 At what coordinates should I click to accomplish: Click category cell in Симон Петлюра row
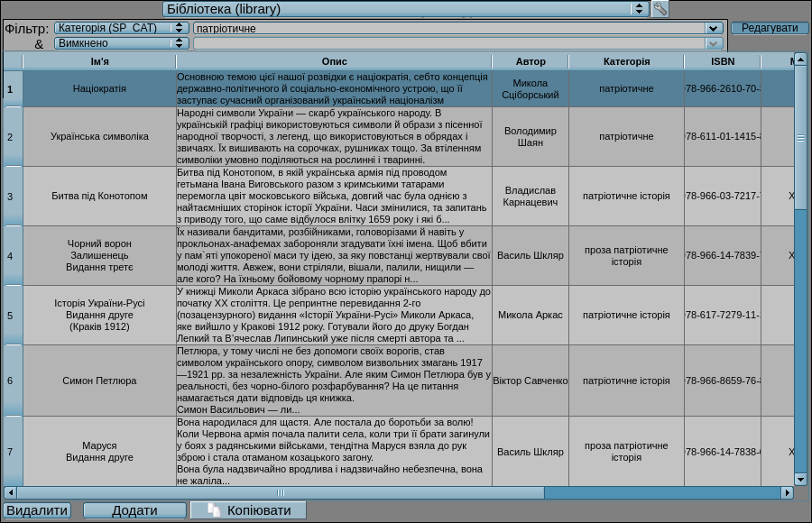(626, 381)
